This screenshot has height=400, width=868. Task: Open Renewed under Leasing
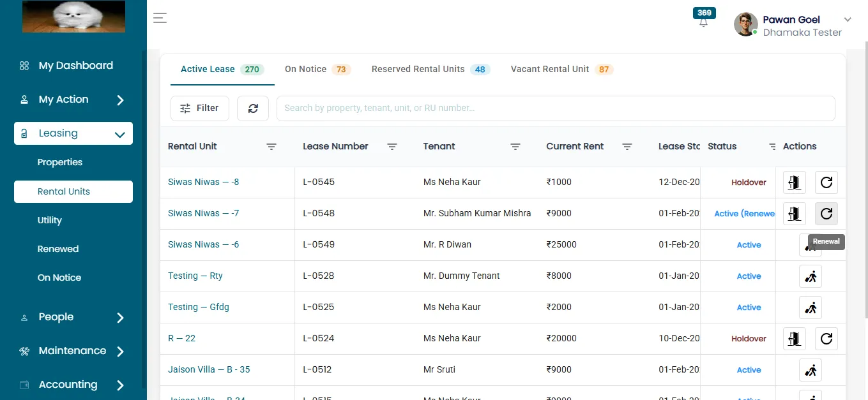(58, 249)
